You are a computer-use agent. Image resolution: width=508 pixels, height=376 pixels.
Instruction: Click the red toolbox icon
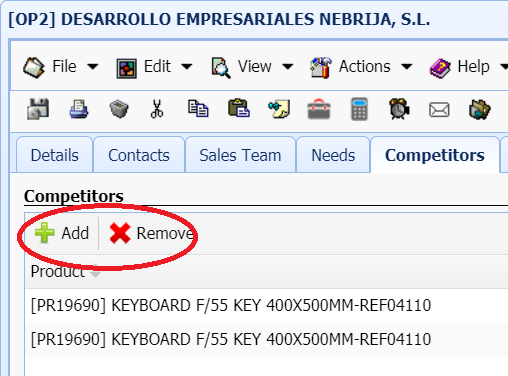pos(319,109)
